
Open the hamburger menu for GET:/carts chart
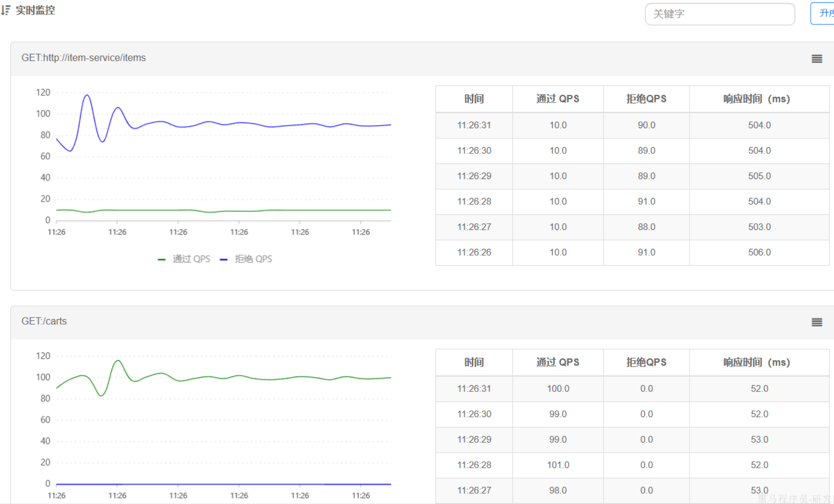(817, 322)
